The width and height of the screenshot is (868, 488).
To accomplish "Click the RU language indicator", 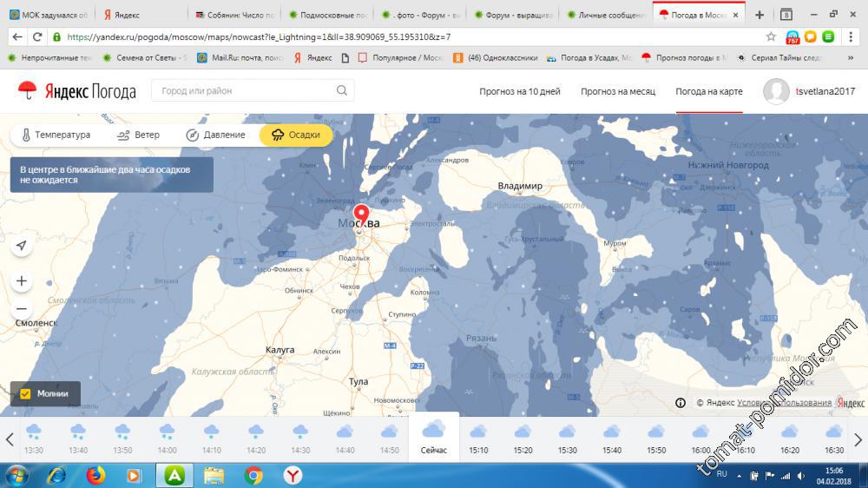I will coord(722,474).
